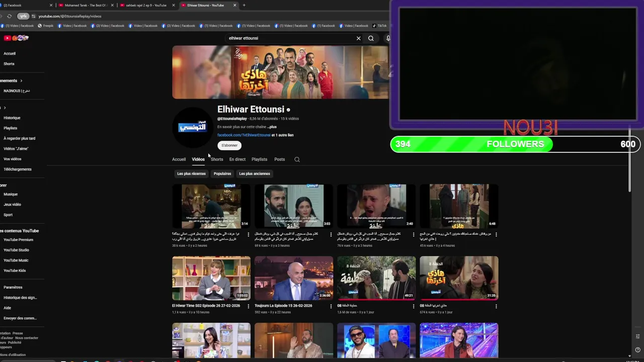Open Téléchargements in the sidebar

(x=18, y=169)
